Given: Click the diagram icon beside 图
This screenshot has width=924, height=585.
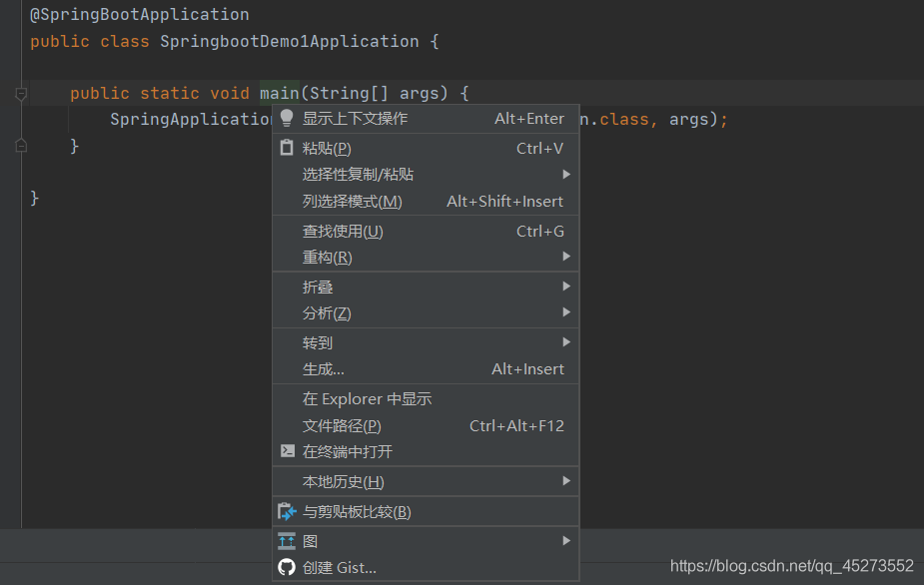Looking at the screenshot, I should 287,541.
